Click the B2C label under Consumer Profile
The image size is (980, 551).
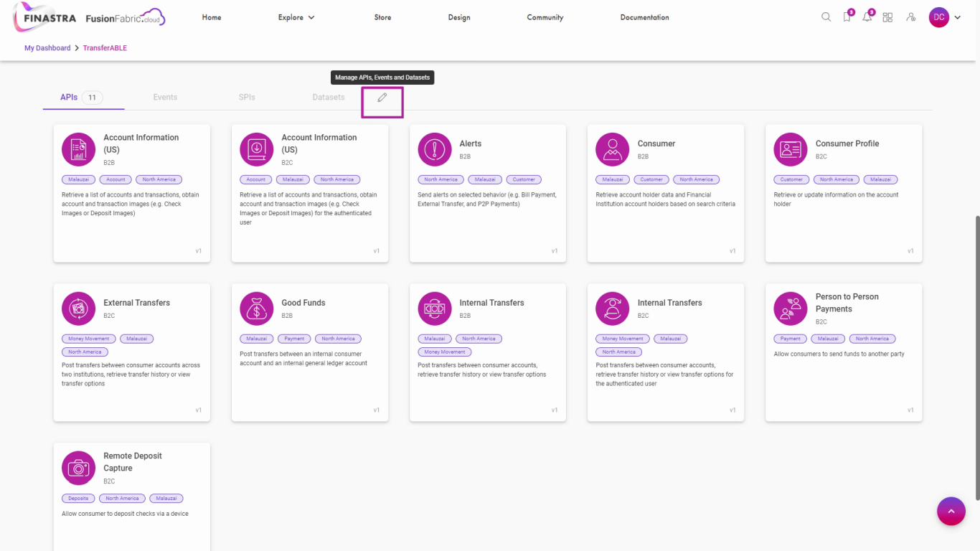(x=821, y=156)
